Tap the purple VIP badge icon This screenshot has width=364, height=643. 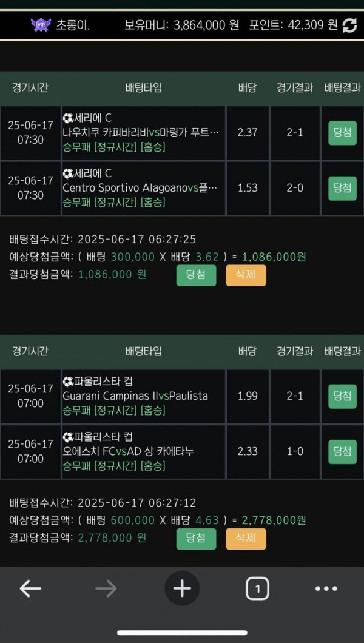click(41, 25)
